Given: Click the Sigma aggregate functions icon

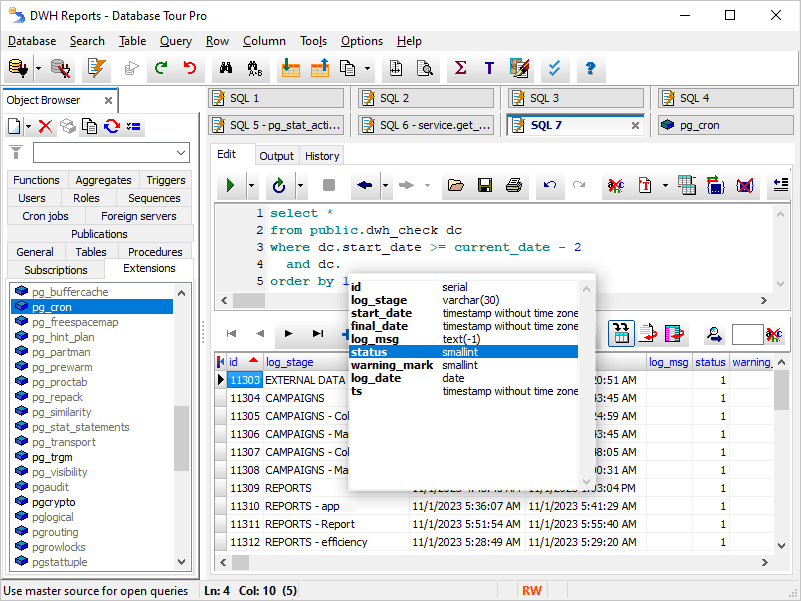Looking at the screenshot, I should [x=459, y=68].
